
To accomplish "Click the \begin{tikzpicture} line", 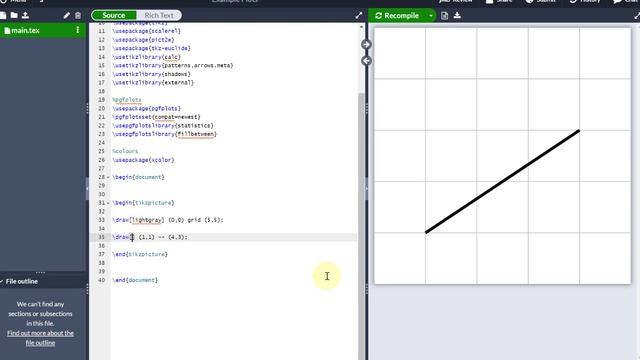I will point(143,203).
